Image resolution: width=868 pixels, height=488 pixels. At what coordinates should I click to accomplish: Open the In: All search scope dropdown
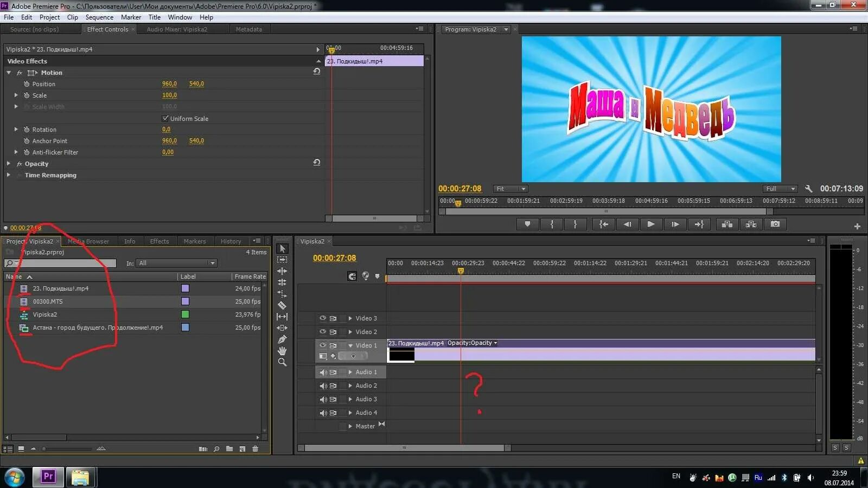point(176,263)
